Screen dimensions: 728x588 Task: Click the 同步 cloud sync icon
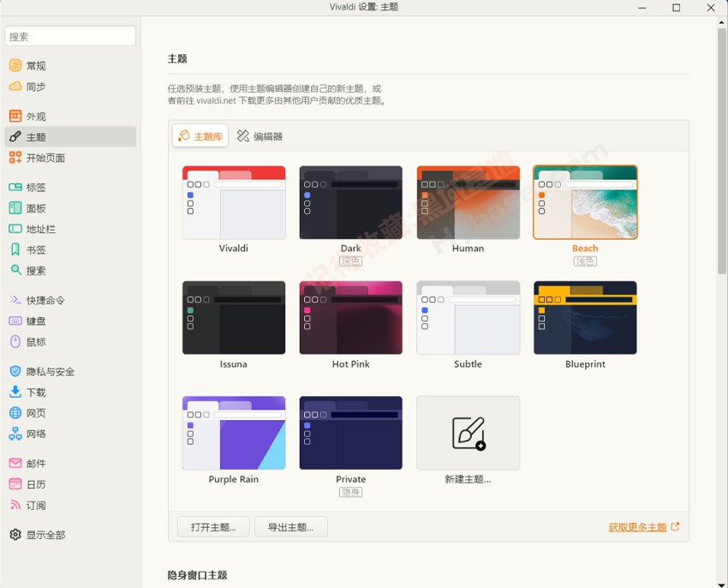coord(15,87)
